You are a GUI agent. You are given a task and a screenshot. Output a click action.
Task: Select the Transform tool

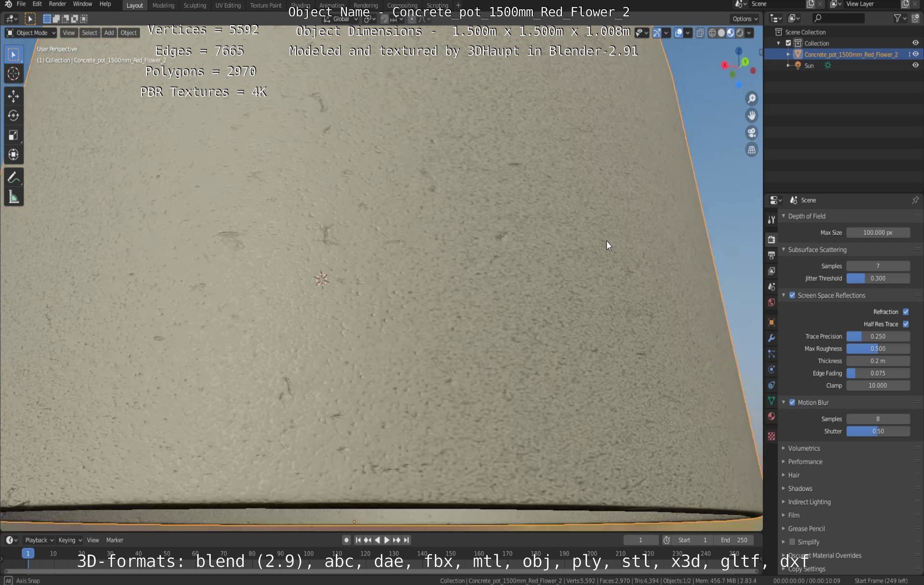coord(13,155)
